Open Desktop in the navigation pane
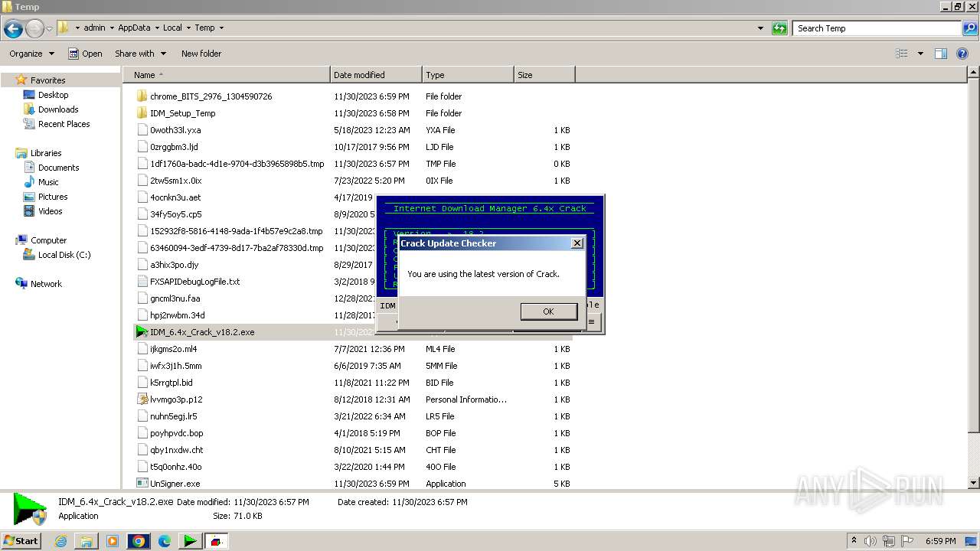This screenshot has width=980, height=551. click(x=53, y=95)
